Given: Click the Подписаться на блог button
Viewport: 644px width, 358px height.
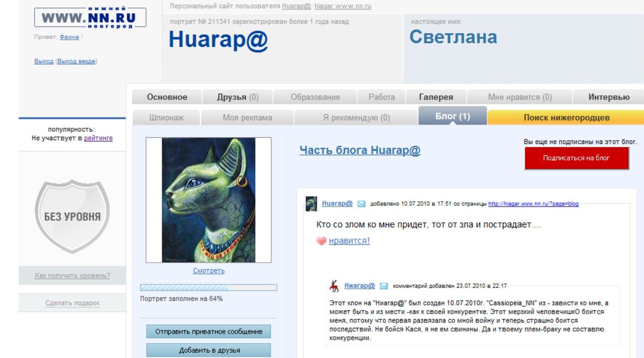Looking at the screenshot, I should click(576, 158).
